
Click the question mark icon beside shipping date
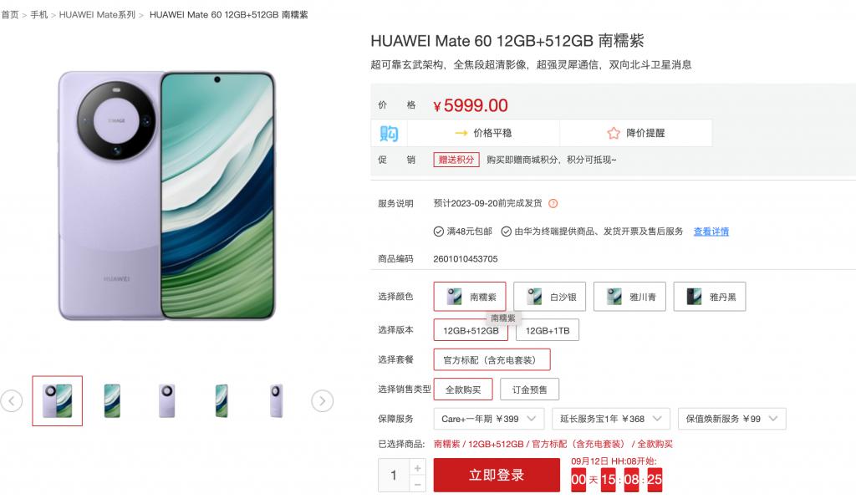coord(553,204)
